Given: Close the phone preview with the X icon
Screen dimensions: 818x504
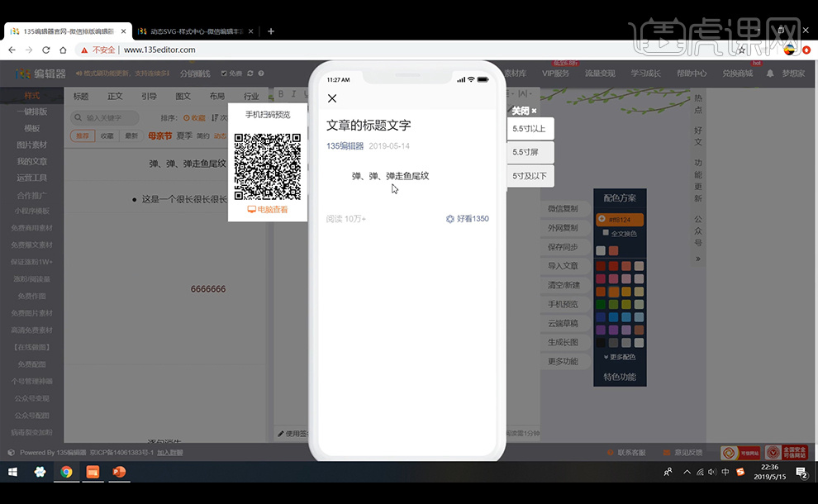Looking at the screenshot, I should tap(332, 98).
